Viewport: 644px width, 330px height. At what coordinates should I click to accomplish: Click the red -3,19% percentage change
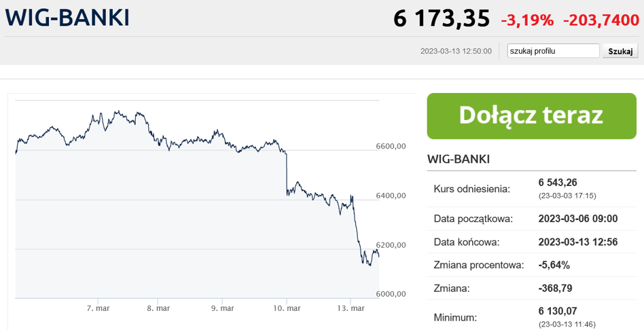click(527, 20)
